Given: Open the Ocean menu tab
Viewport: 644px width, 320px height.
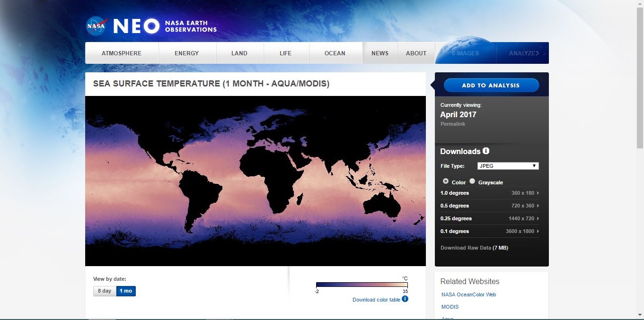Looking at the screenshot, I should click(x=335, y=53).
